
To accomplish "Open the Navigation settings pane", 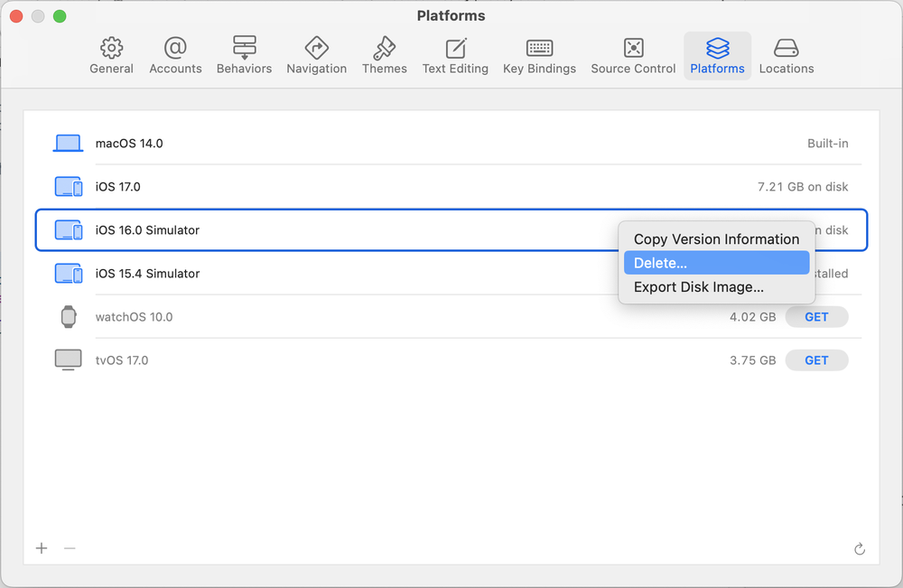I will (316, 56).
